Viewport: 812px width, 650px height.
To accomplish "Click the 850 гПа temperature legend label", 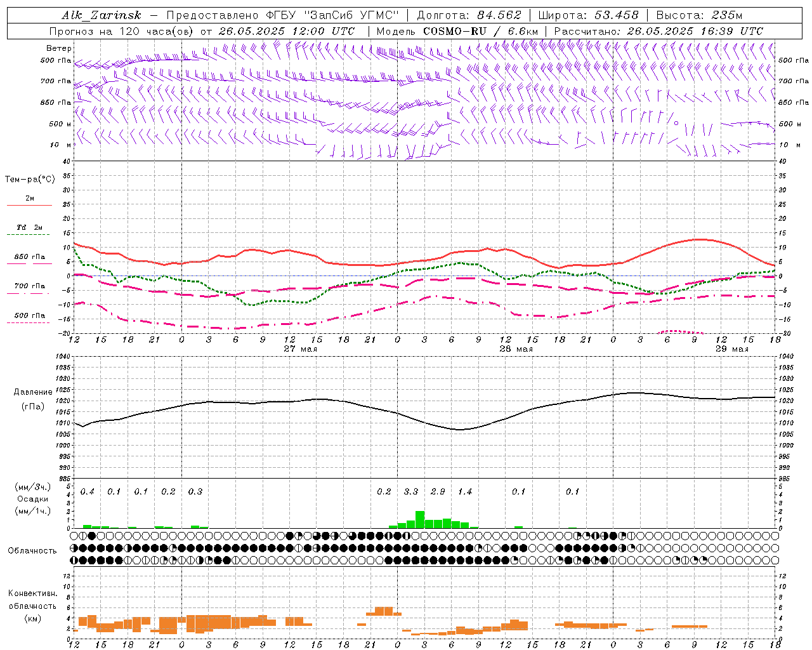I will point(30,257).
